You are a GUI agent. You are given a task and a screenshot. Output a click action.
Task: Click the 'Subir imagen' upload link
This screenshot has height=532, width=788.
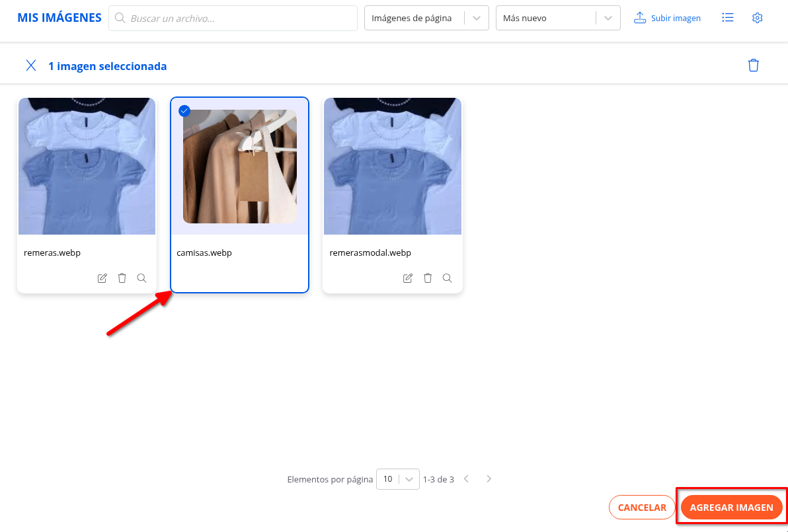pos(668,19)
